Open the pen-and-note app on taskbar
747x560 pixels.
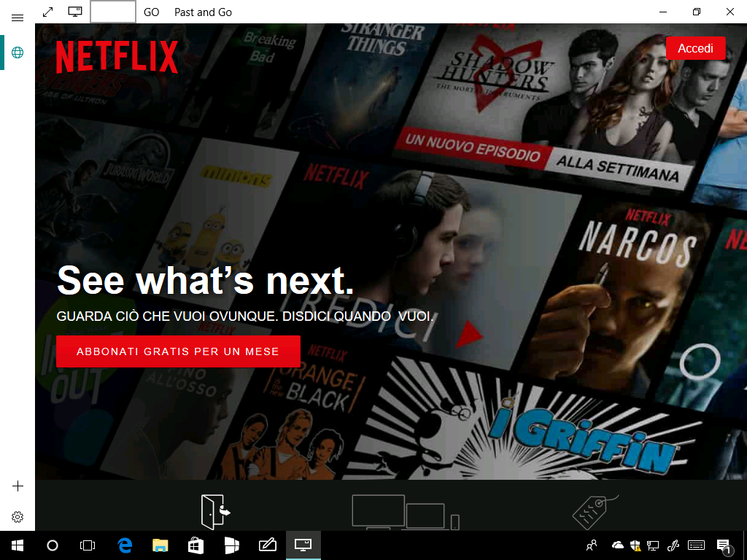coord(267,545)
